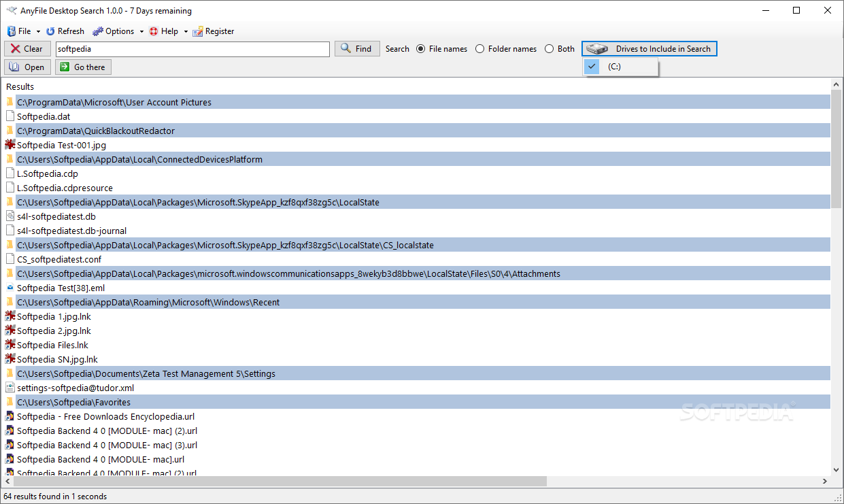844x504 pixels.
Task: Open the Options menu
Action: [x=114, y=31]
